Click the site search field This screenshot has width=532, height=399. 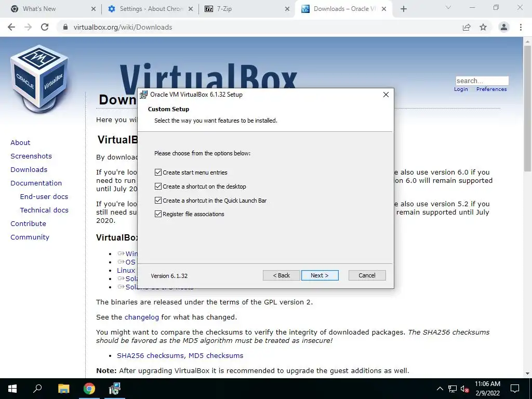pos(482,81)
